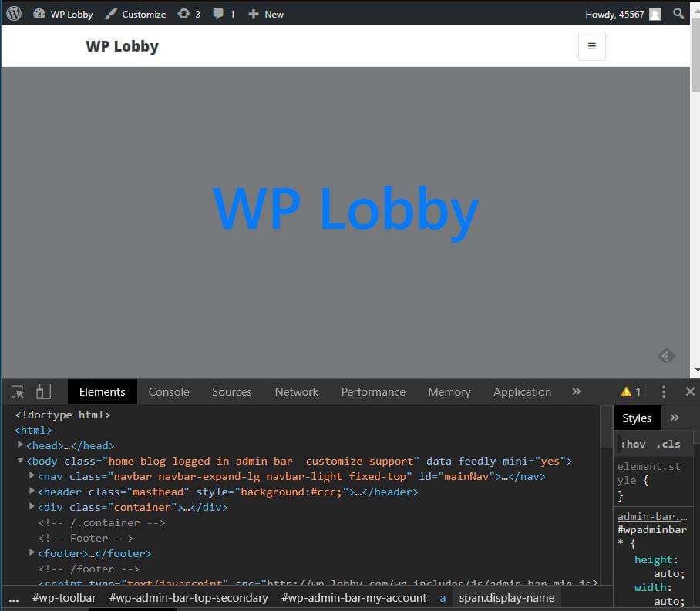Open the Network panel tab
The width and height of the screenshot is (700, 611).
coord(296,391)
